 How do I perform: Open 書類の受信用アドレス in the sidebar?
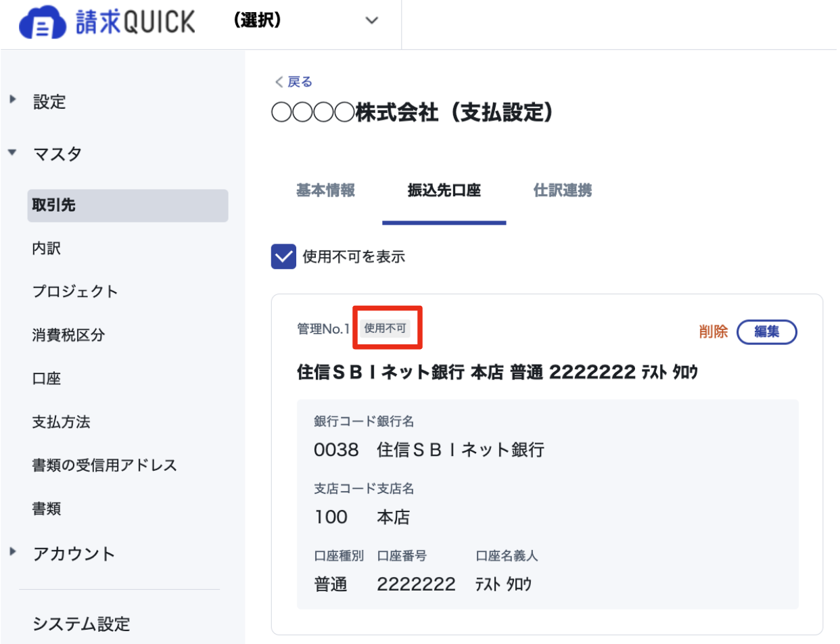click(104, 465)
